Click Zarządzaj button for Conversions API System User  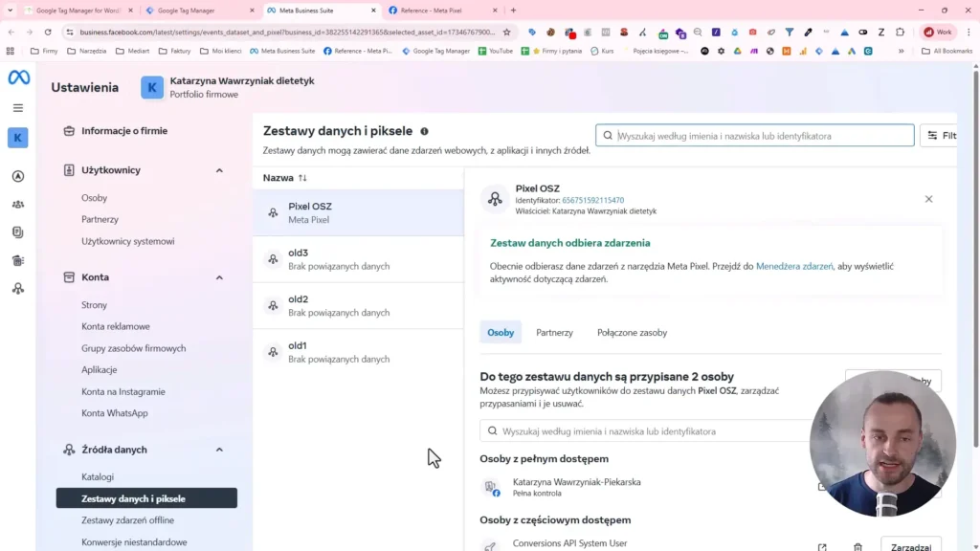click(911, 545)
